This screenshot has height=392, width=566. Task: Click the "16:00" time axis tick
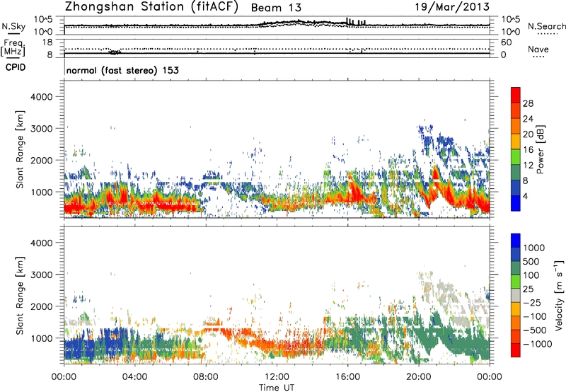click(347, 377)
